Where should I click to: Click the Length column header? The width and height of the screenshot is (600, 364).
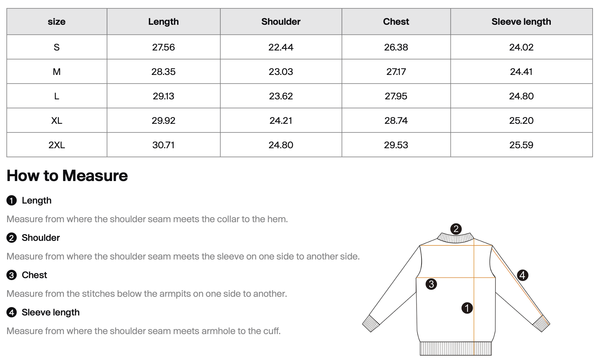tap(163, 22)
